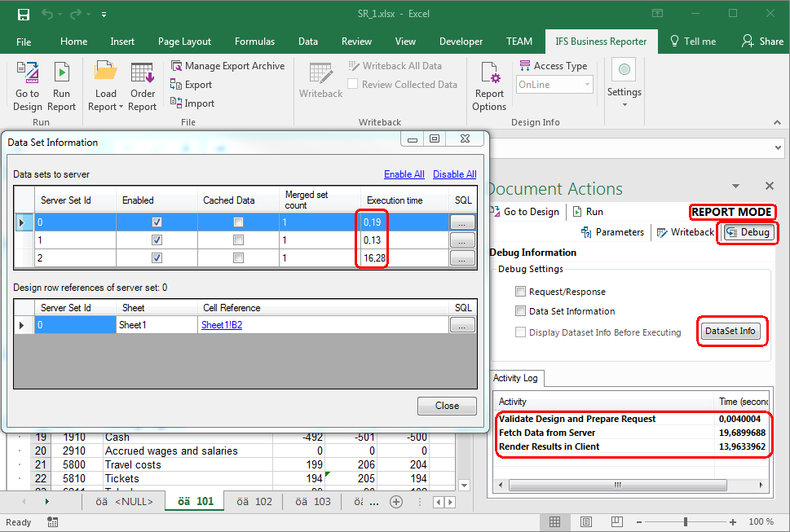Click zoom in plus button
The height and width of the screenshot is (532, 790).
[733, 522]
